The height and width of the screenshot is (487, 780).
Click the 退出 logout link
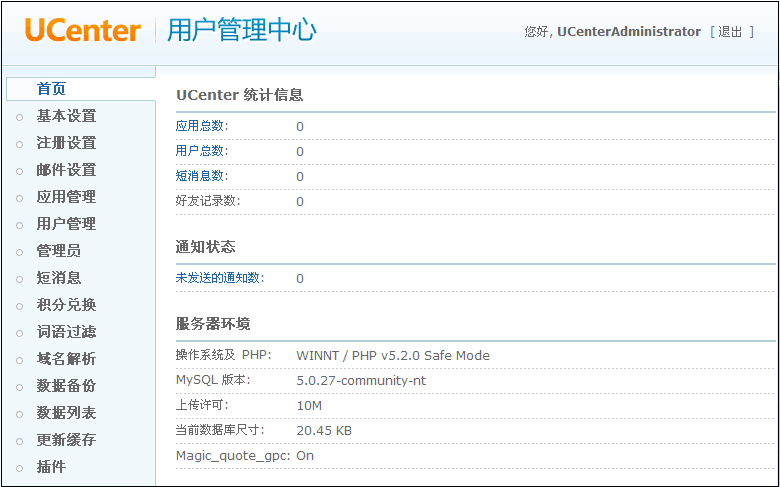(x=730, y=32)
